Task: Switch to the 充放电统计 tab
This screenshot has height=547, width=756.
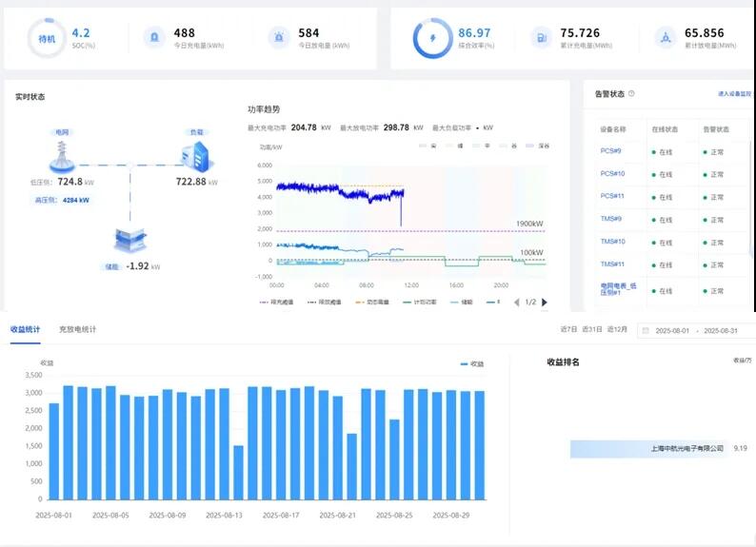Action: click(x=77, y=329)
